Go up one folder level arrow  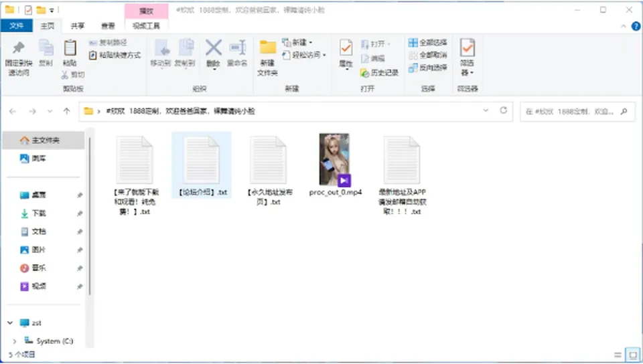(66, 111)
